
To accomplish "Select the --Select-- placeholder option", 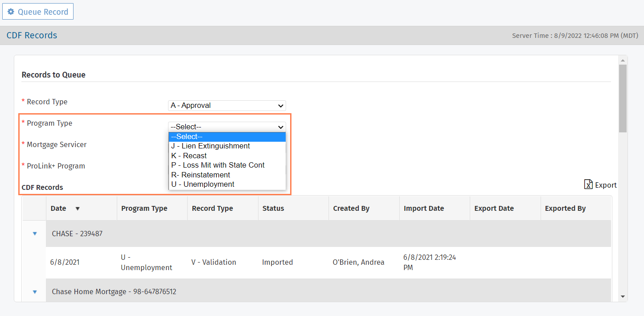I will (x=187, y=137).
